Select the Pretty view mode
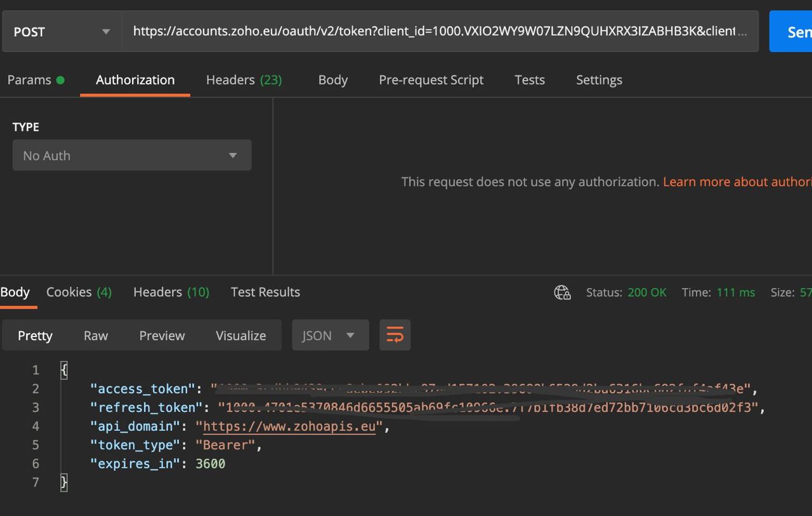The width and height of the screenshot is (812, 516). pos(35,336)
